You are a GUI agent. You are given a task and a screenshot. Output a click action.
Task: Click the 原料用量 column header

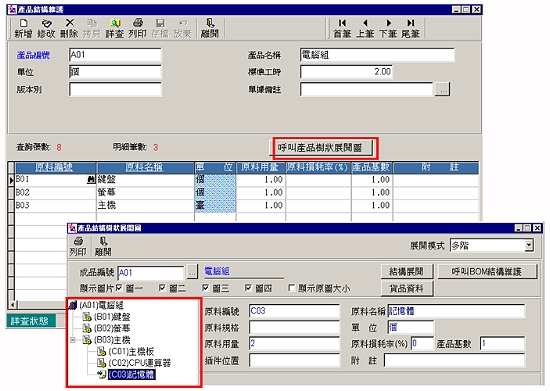(260, 168)
